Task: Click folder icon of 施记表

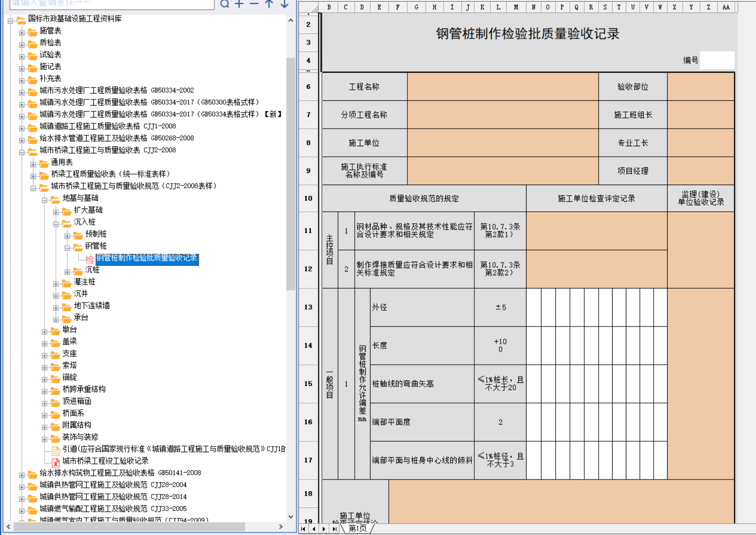Action: (33, 68)
